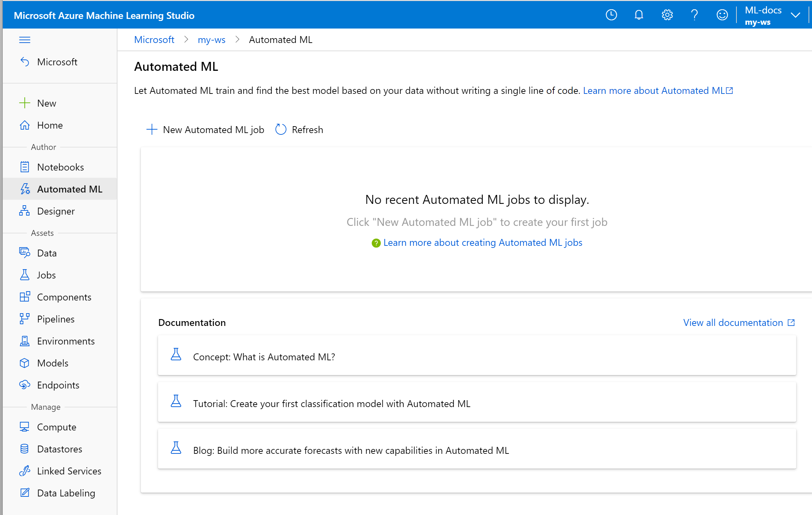Click the Environments icon
Viewport: 812px width, 515px height.
point(25,341)
